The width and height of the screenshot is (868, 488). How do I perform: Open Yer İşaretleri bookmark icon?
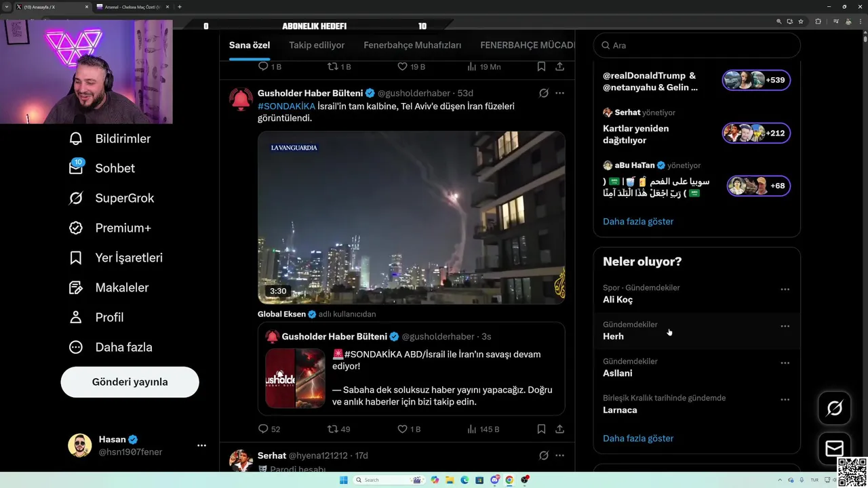tap(76, 258)
